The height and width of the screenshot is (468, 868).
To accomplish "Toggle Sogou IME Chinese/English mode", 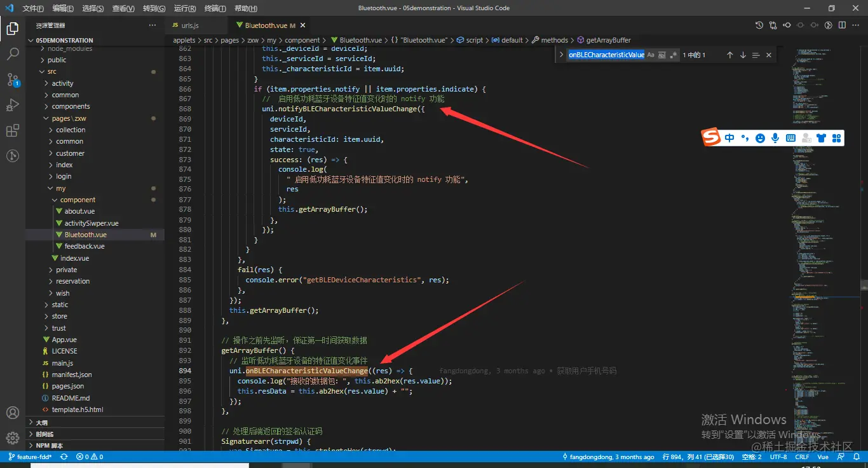I will pyautogui.click(x=729, y=137).
